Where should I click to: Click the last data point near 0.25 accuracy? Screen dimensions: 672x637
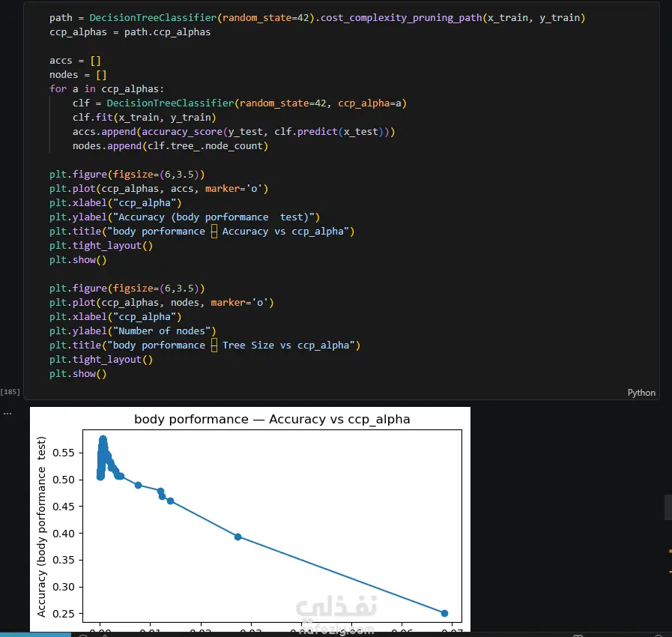(444, 614)
